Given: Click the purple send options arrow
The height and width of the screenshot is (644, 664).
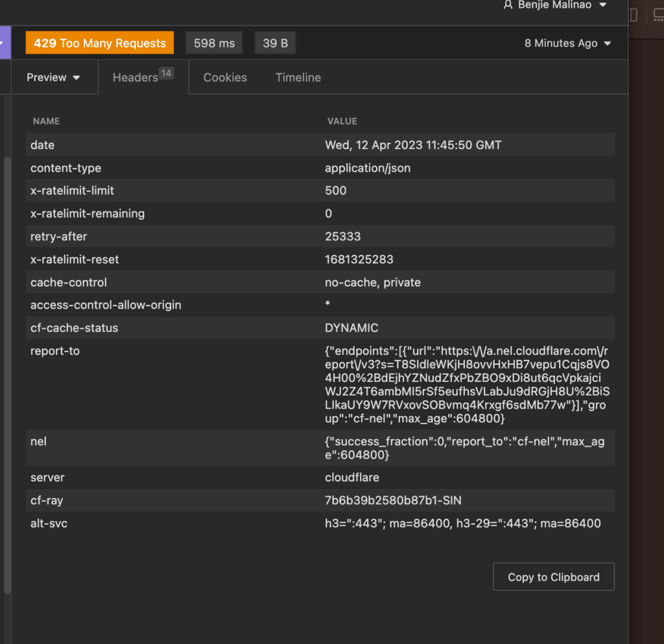Looking at the screenshot, I should (x=5, y=43).
